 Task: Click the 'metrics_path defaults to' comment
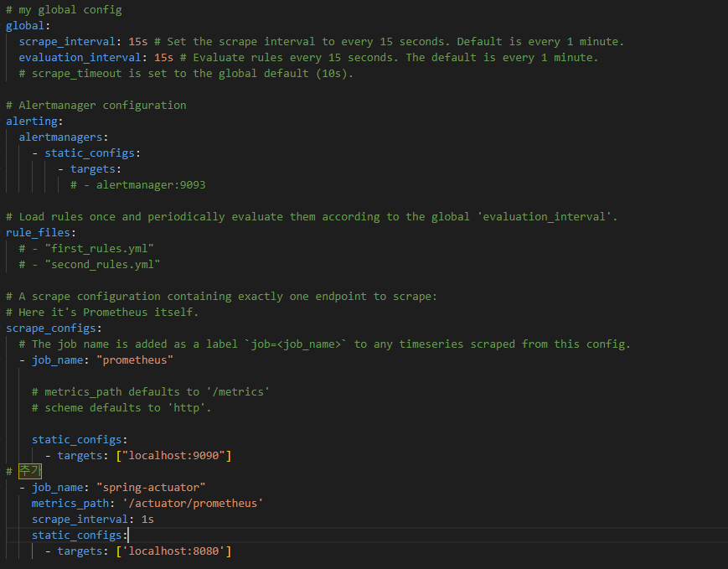[151, 392]
